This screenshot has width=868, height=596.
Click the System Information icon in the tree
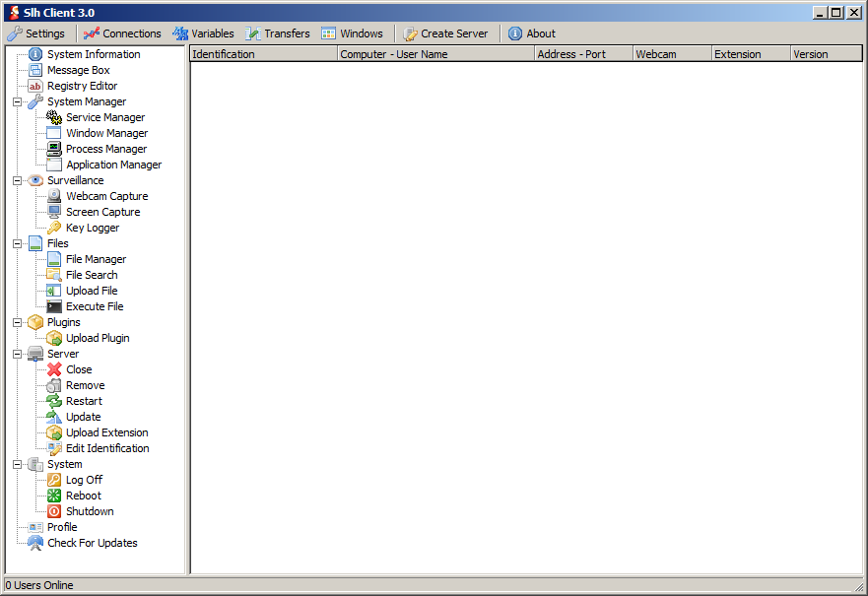(35, 54)
